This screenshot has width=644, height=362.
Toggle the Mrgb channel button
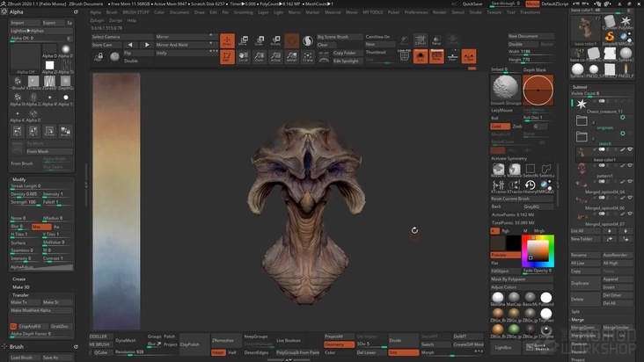click(539, 231)
